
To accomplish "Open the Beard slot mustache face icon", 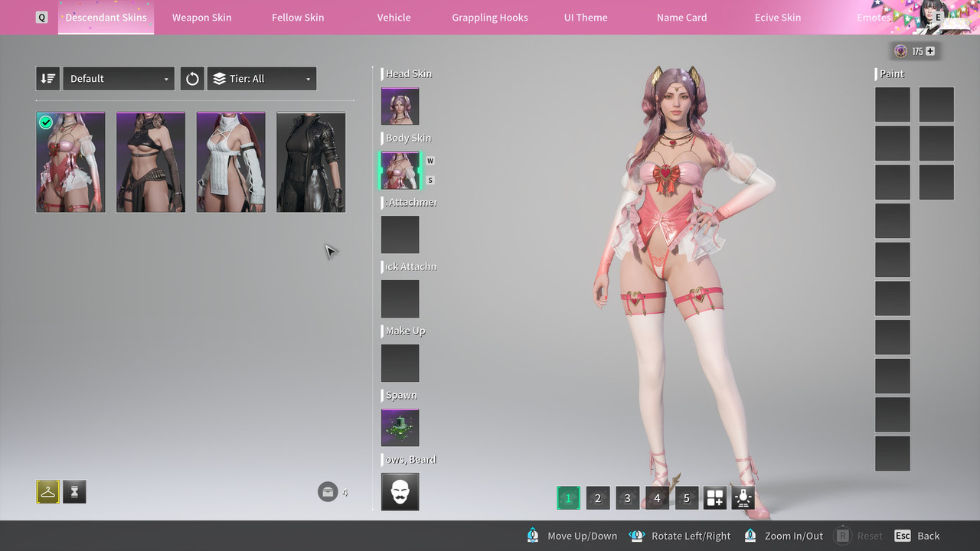I will pos(400,492).
